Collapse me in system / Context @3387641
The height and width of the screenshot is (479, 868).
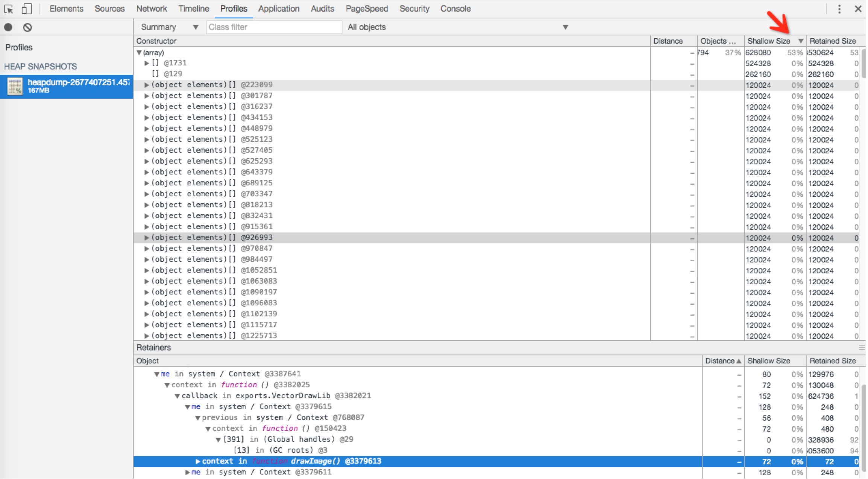point(157,374)
